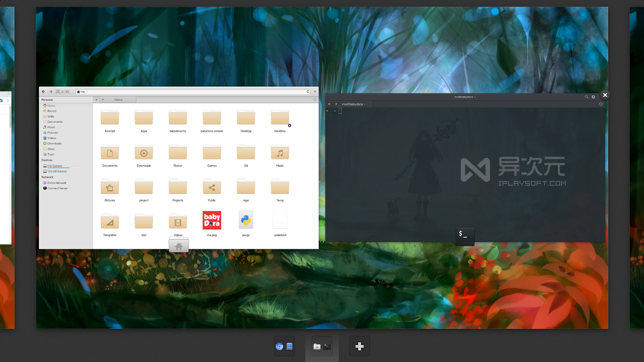Expand the Network section in sidebar

pos(47,177)
